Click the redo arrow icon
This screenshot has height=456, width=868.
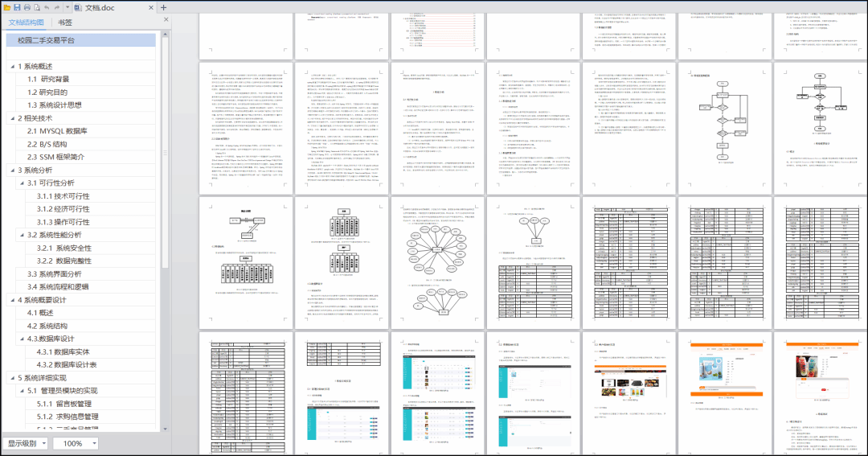[58, 7]
